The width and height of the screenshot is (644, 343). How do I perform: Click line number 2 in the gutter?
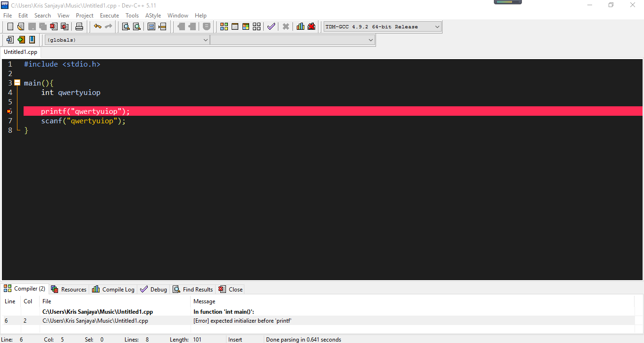pyautogui.click(x=10, y=74)
